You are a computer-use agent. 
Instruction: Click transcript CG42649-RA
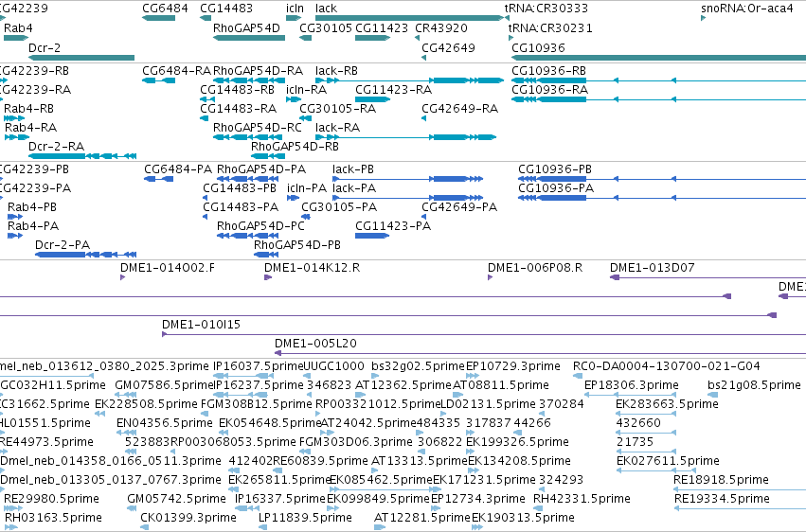pos(423,118)
